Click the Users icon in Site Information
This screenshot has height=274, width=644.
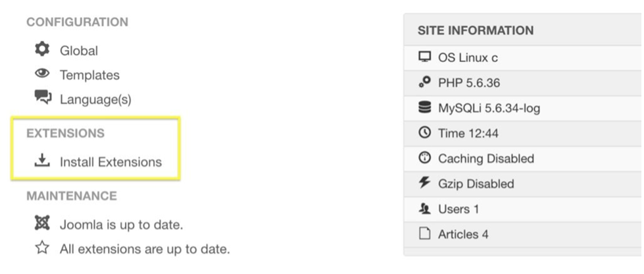pyautogui.click(x=424, y=209)
